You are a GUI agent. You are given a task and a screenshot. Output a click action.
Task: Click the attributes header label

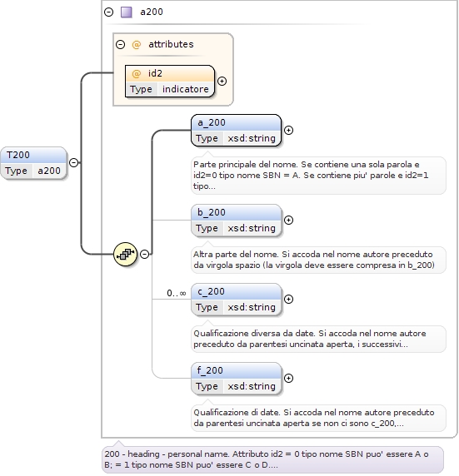click(171, 44)
